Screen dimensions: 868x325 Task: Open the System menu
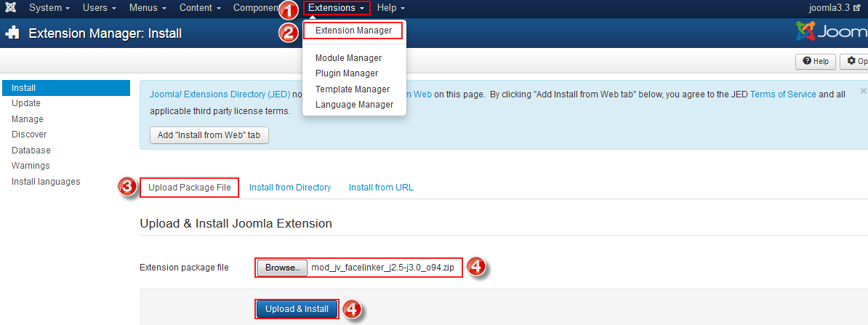49,8
